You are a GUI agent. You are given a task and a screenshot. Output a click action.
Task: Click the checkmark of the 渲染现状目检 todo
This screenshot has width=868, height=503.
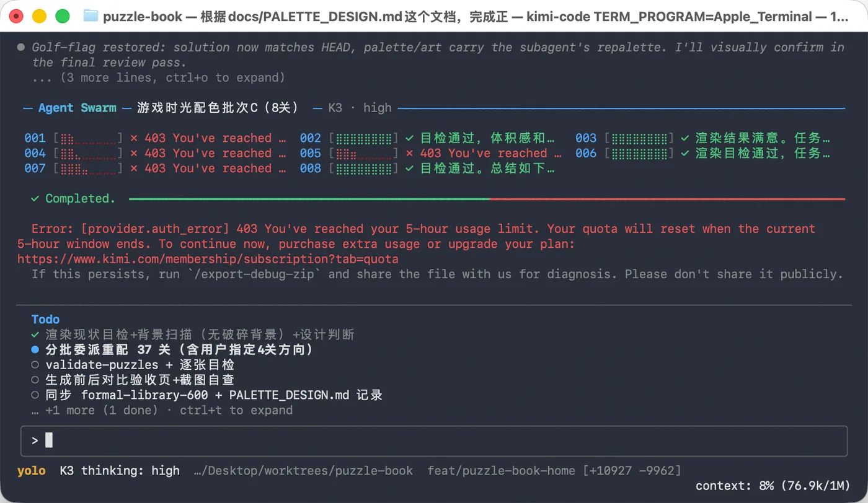pos(35,335)
